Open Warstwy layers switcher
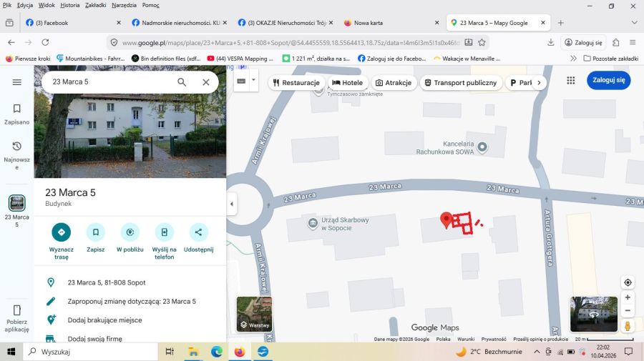The width and height of the screenshot is (644, 361). 254,314
